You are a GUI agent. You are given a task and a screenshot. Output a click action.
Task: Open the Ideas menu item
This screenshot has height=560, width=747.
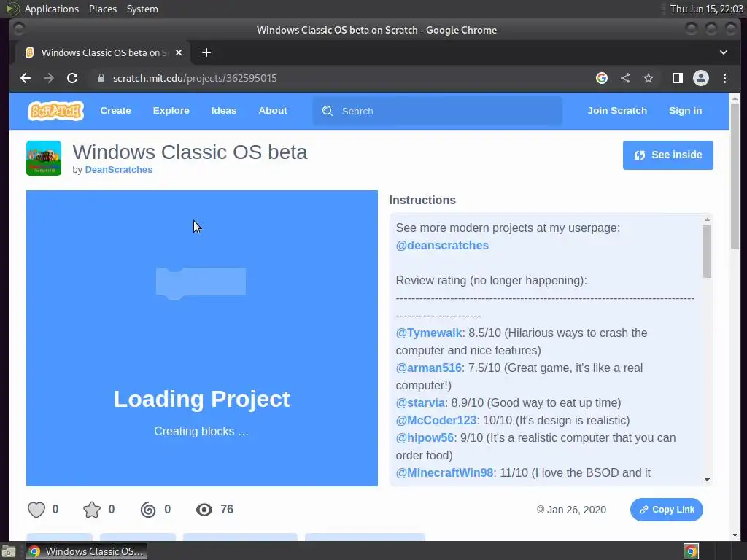[224, 111]
